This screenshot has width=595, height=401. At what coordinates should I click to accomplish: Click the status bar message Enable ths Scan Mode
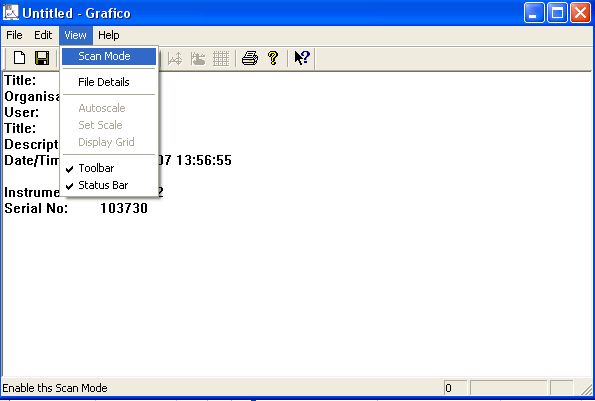coord(55,388)
